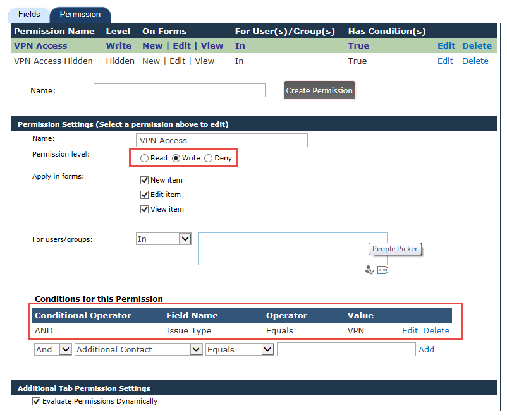Expand the And conditional operator dropdown
This screenshot has height=420, width=507.
click(x=52, y=349)
